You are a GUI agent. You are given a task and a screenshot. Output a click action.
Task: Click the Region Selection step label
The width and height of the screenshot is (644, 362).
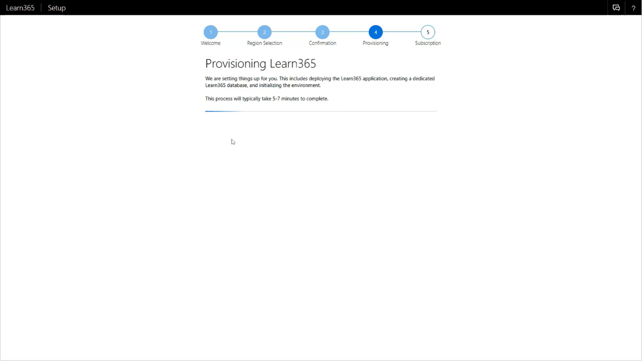[x=265, y=43]
